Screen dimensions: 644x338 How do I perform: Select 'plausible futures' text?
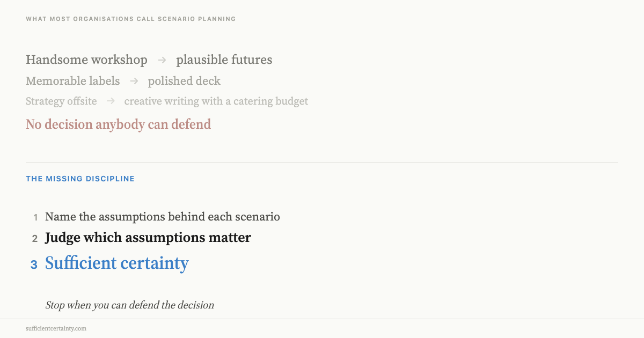[224, 60]
